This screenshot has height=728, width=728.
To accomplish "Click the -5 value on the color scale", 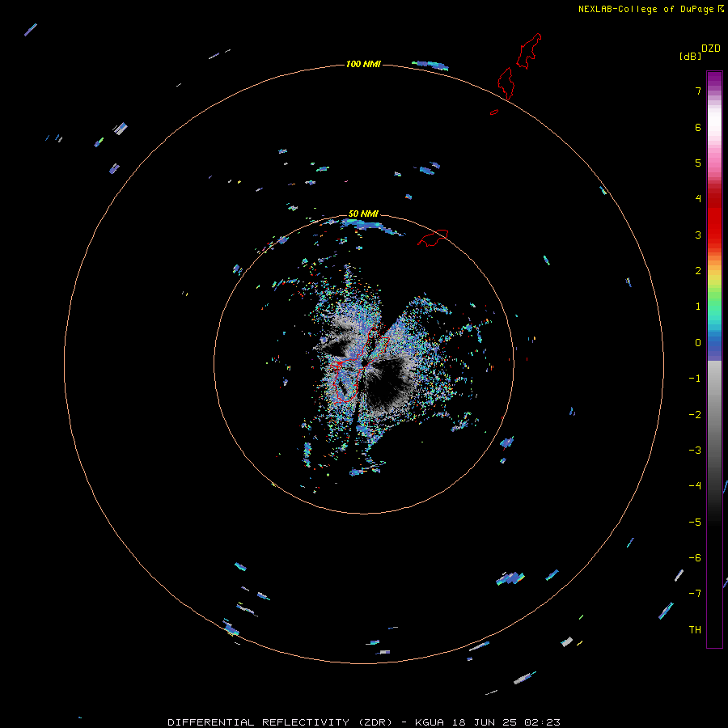I will (695, 523).
